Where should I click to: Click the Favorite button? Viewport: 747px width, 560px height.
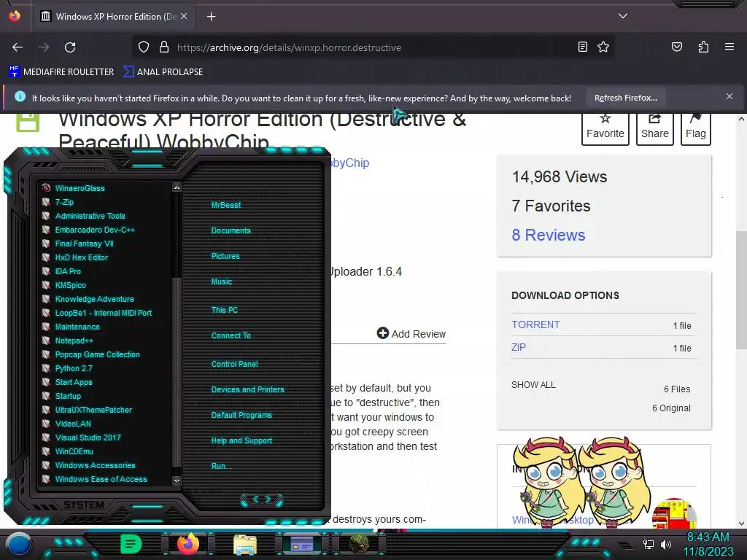pos(605,128)
